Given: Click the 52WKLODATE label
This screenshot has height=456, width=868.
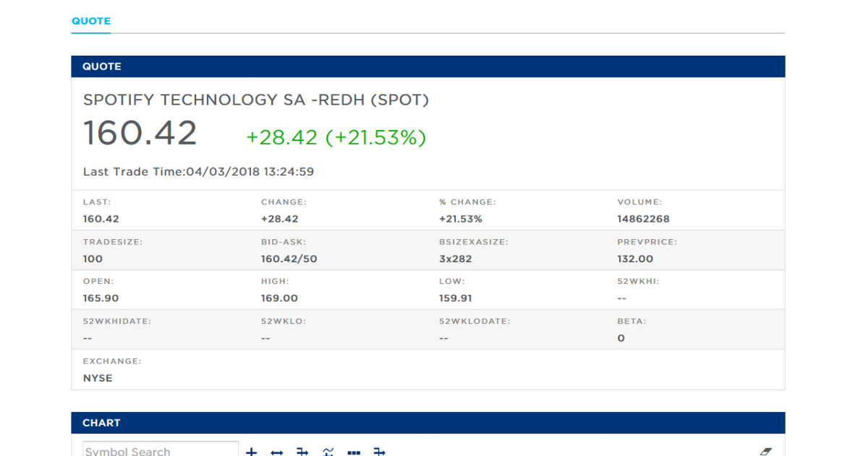Looking at the screenshot, I should click(475, 321).
